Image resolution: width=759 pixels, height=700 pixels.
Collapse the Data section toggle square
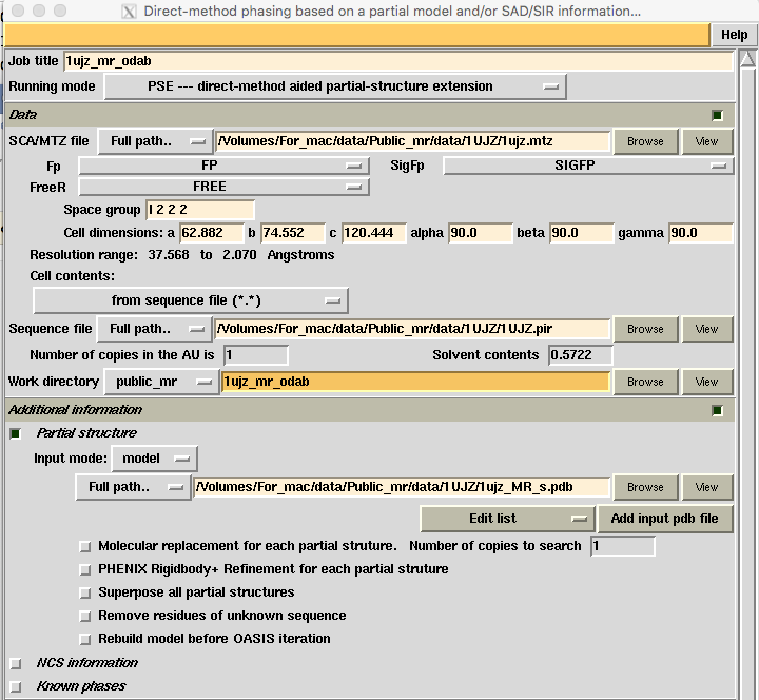[x=717, y=115]
